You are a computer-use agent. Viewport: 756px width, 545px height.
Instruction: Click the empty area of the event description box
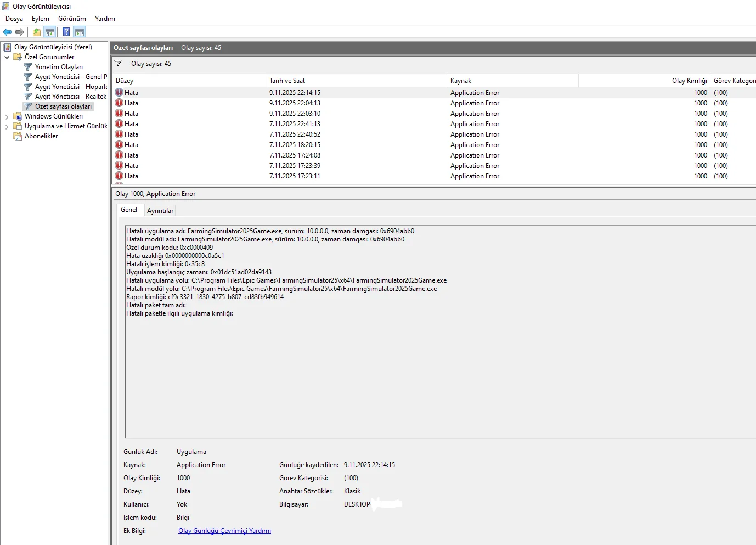coord(439,379)
